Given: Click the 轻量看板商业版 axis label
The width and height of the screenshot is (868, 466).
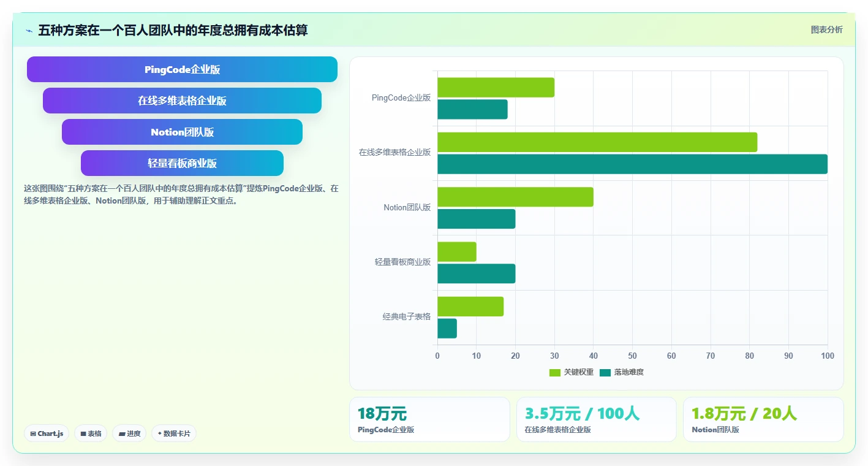Looking at the screenshot, I should tap(402, 262).
